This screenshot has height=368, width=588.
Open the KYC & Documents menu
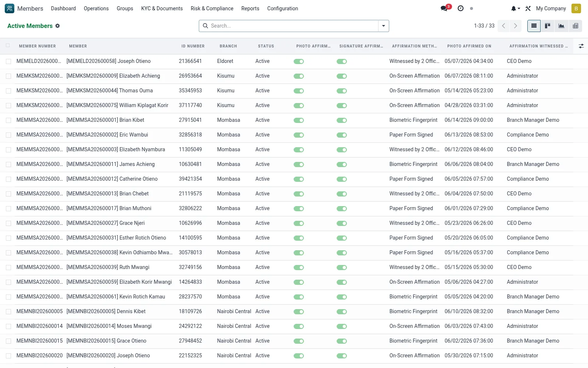point(162,8)
